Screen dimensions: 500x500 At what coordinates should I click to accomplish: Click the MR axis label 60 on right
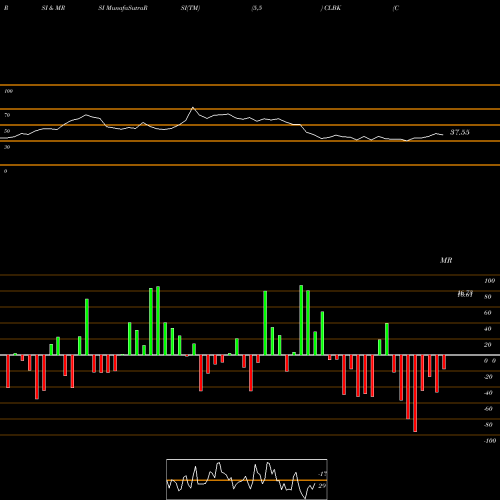coord(488,313)
